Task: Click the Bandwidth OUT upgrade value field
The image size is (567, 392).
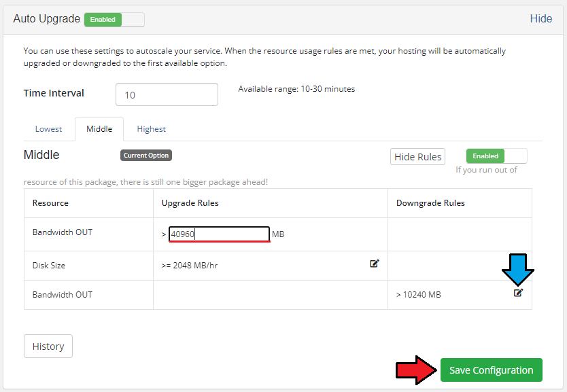Action: click(x=219, y=234)
